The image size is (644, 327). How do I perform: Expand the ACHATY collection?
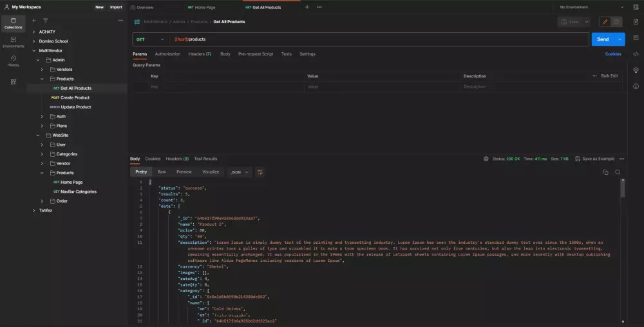pos(33,32)
